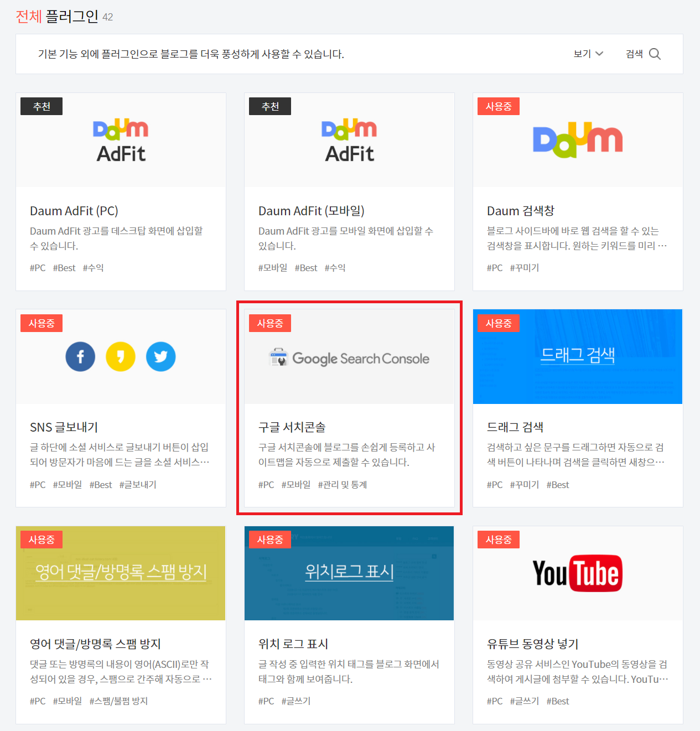Click #글쓰기 tag under 유튜브 동영상 넣기
The height and width of the screenshot is (731, 700).
(525, 701)
